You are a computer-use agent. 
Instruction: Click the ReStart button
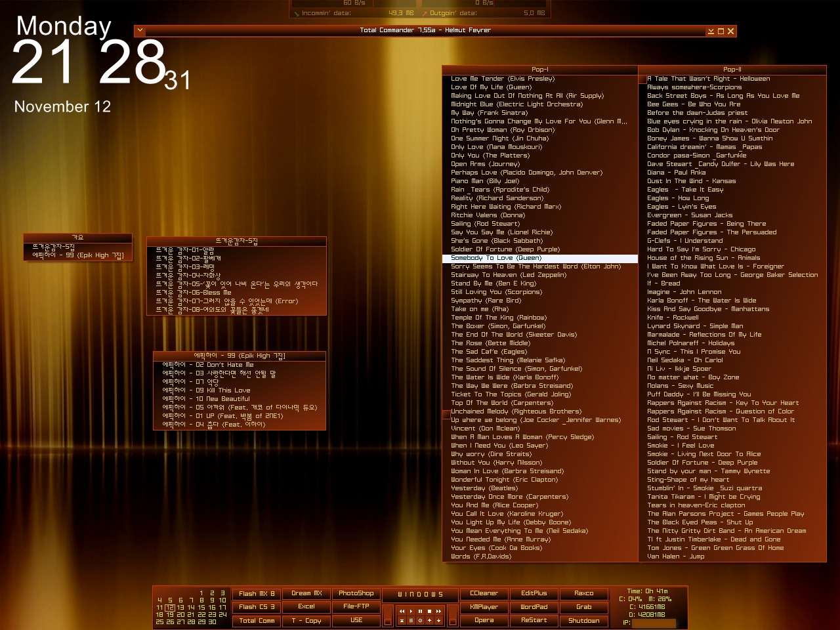click(x=534, y=621)
